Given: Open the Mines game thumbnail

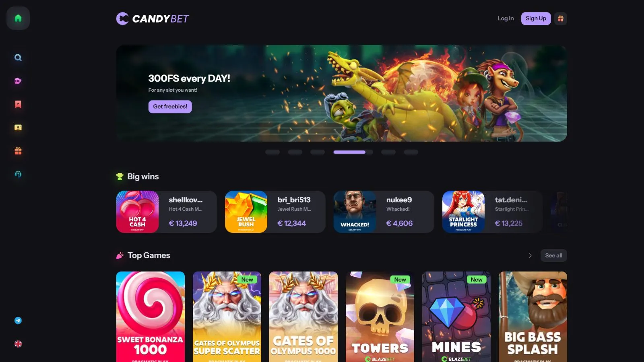Looking at the screenshot, I should [456, 317].
